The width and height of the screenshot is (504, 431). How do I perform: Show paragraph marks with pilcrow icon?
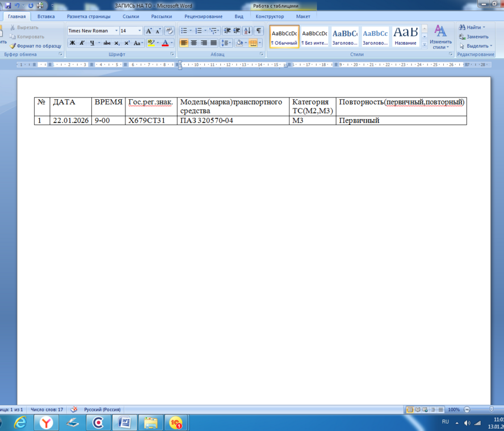coord(259,31)
